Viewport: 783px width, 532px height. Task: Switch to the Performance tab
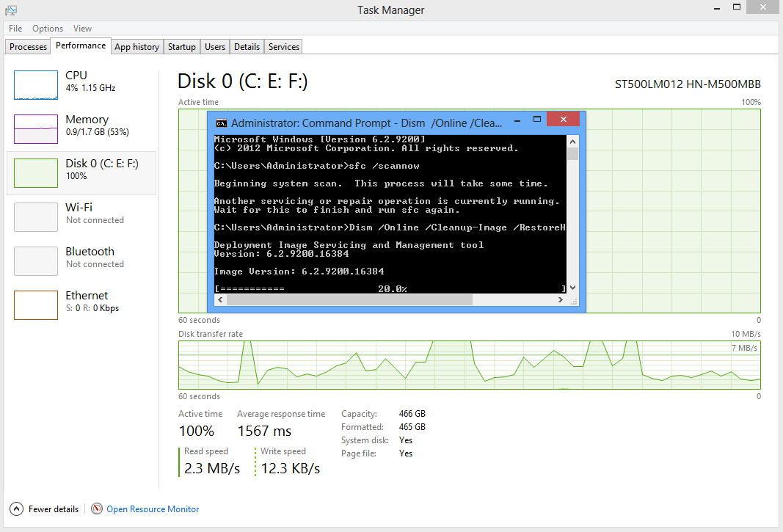click(81, 45)
